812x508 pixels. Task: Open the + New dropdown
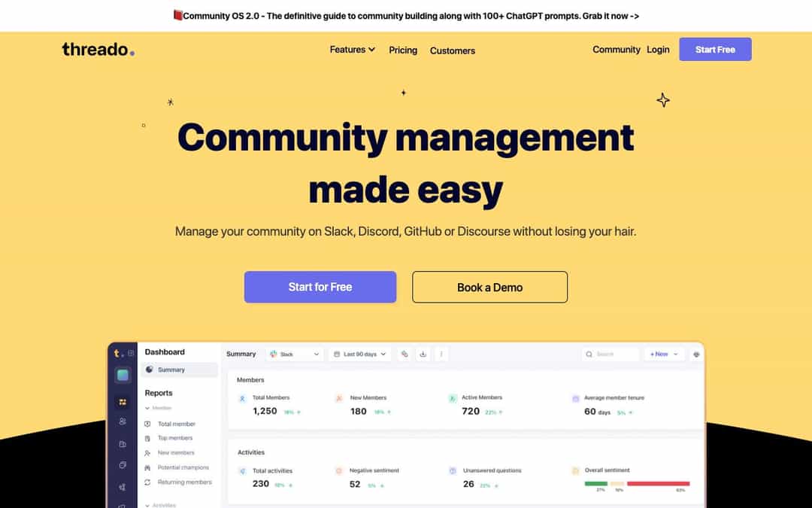pos(664,354)
